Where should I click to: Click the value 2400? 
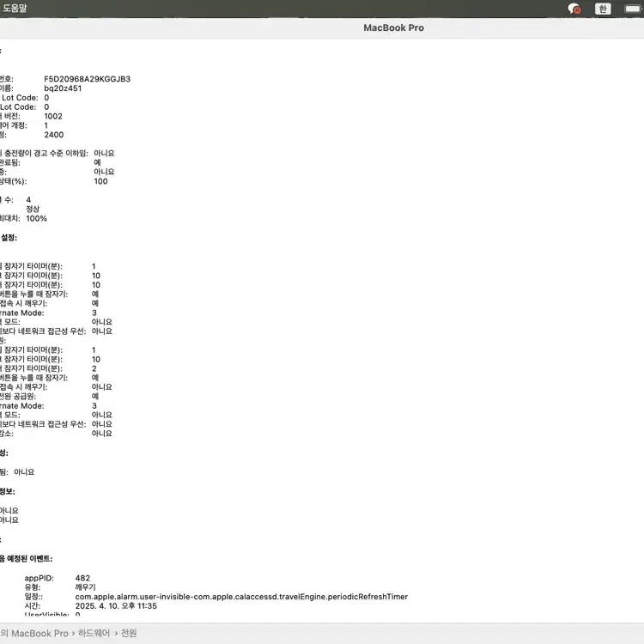[x=53, y=135]
